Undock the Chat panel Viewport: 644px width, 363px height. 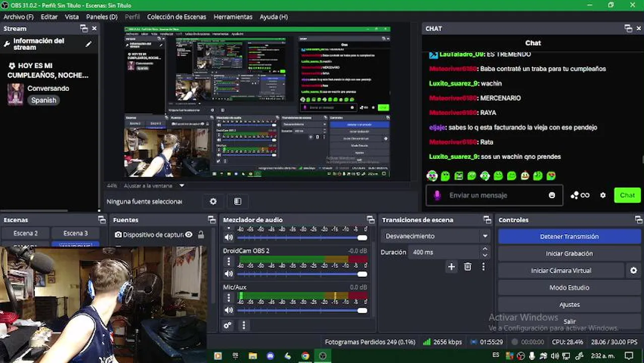tap(628, 29)
